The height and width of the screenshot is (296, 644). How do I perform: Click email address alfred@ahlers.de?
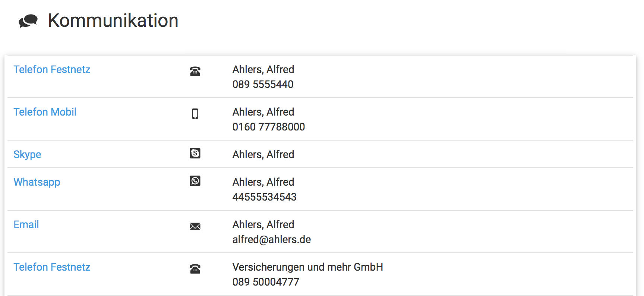tap(271, 240)
